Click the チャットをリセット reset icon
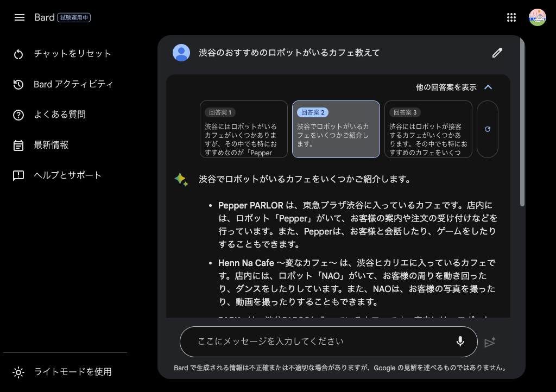This screenshot has height=392, width=556. click(18, 54)
